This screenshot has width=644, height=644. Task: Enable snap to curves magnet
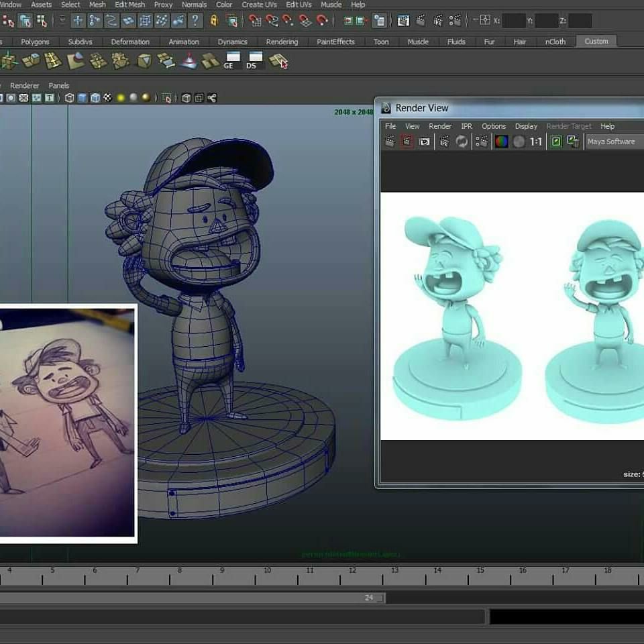click(272, 21)
